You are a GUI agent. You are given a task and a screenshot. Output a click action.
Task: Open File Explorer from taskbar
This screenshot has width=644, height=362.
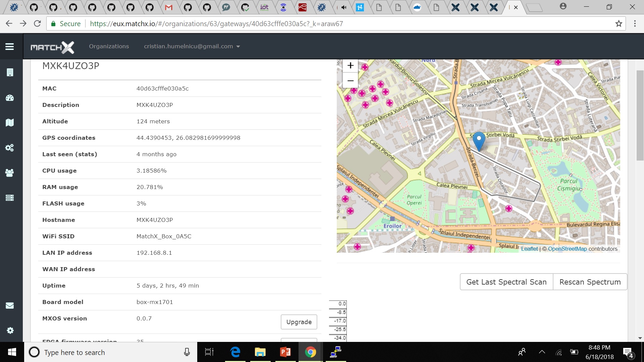pyautogui.click(x=260, y=352)
